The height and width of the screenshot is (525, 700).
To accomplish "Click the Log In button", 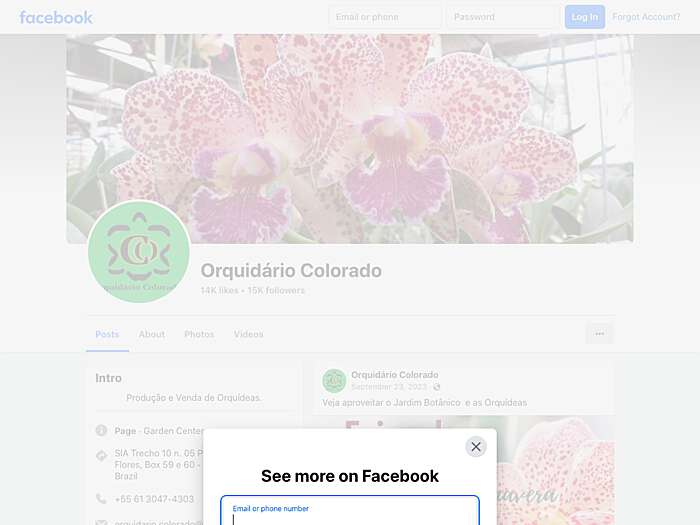I will point(585,17).
